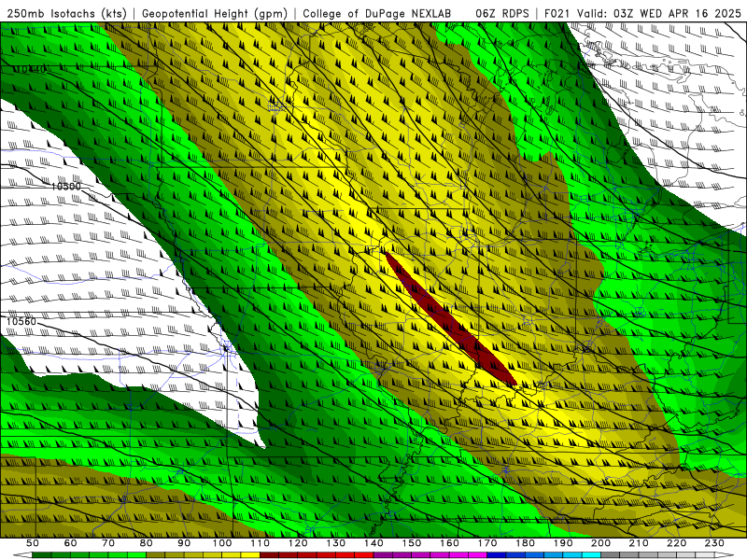Click the 110 tick label on colorbar
747x560 pixels.
tap(261, 543)
